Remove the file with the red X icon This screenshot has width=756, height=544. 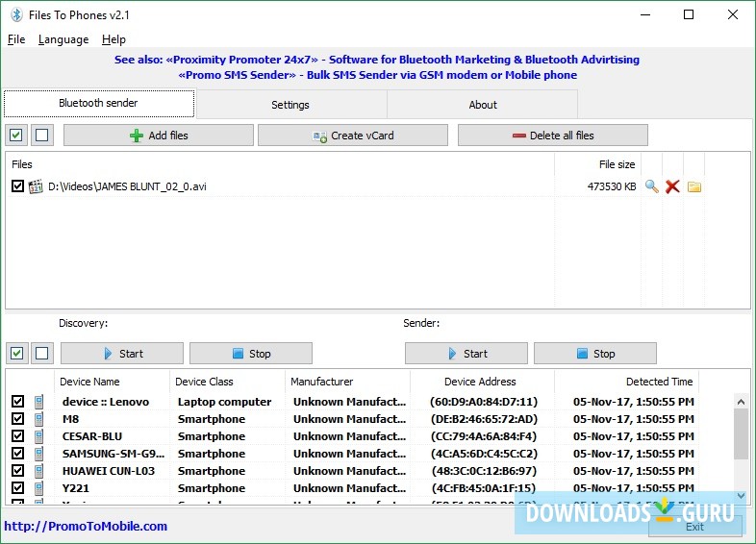coord(672,186)
